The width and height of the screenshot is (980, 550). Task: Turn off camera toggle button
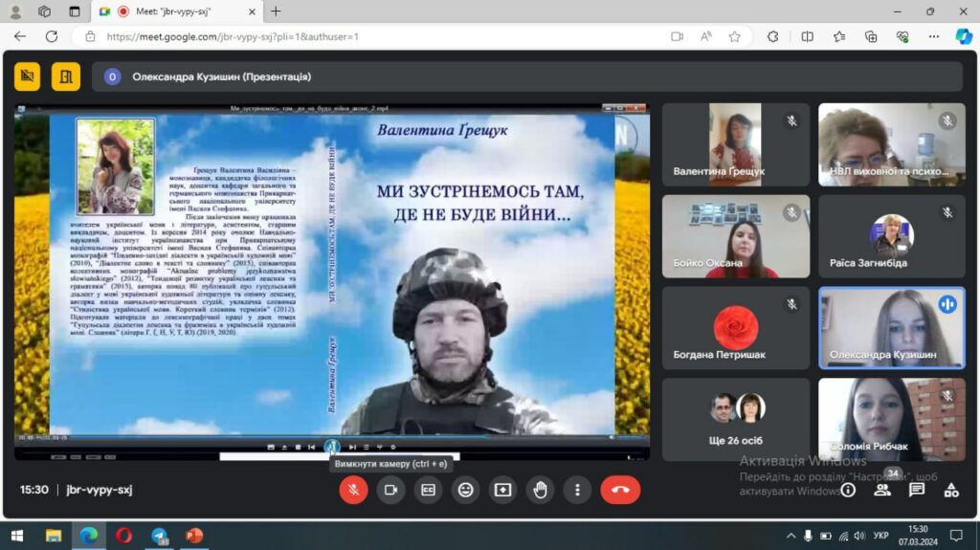click(390, 490)
